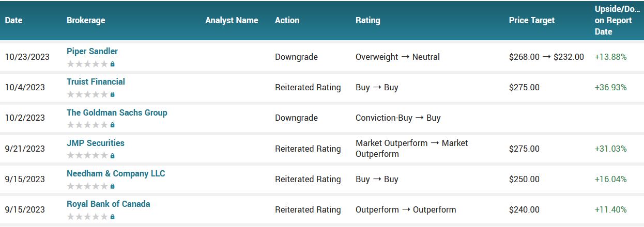
Task: Sort by the Brokerage column header
Action: click(86, 21)
